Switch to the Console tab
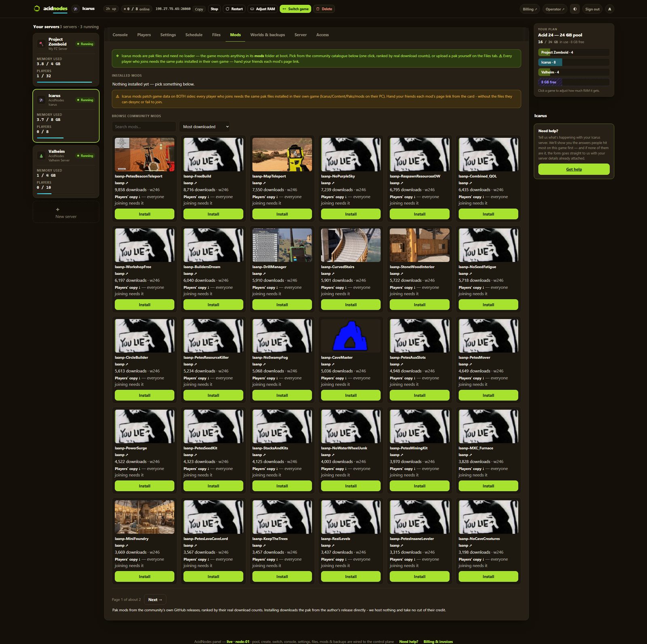This screenshot has height=644, width=647. (x=120, y=35)
